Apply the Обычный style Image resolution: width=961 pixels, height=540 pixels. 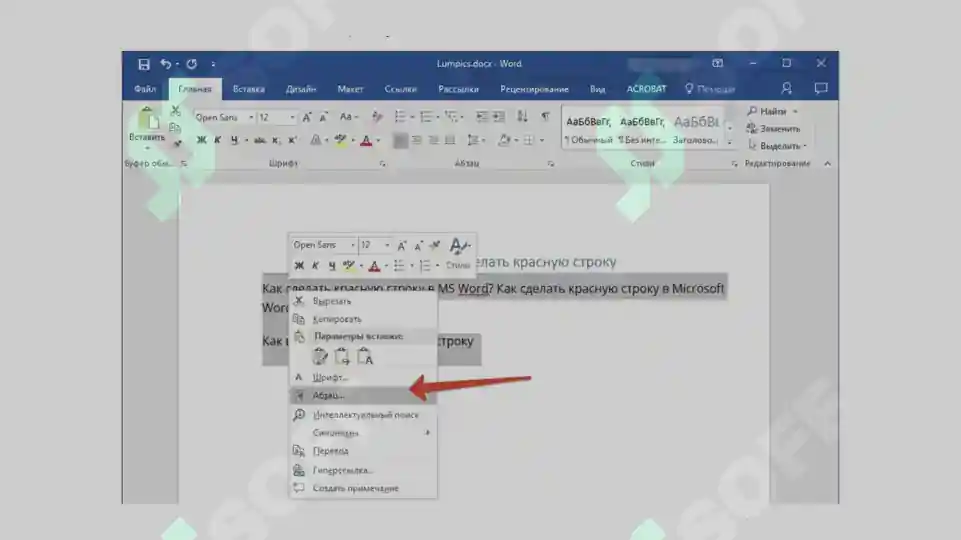[x=588, y=130]
